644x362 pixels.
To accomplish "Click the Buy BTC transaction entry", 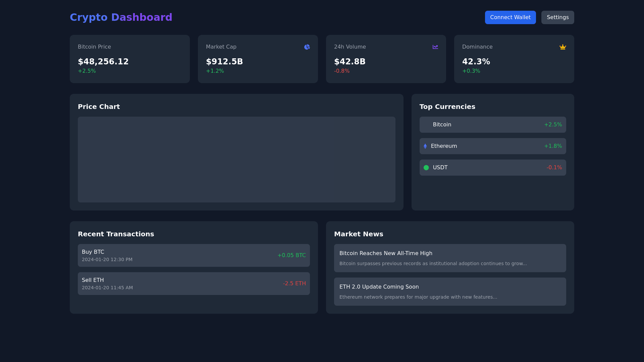I will tap(194, 255).
